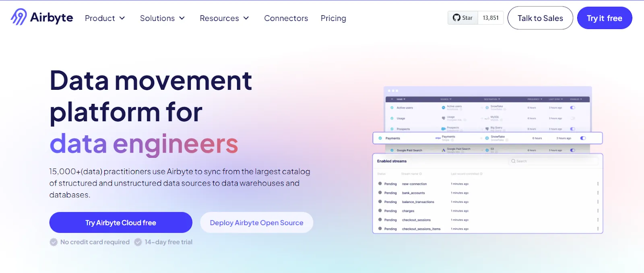This screenshot has width=644, height=273.
Task: Open kebab menu for balance_transactions stream
Action: [x=598, y=202]
